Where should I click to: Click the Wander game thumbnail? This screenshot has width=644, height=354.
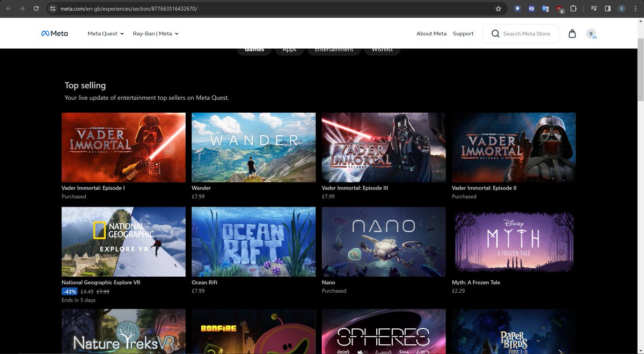coord(253,147)
